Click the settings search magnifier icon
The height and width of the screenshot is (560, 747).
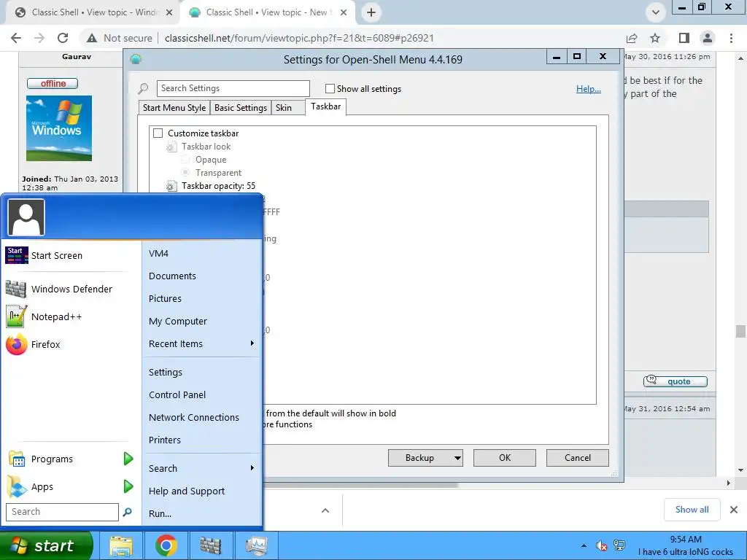pos(143,88)
